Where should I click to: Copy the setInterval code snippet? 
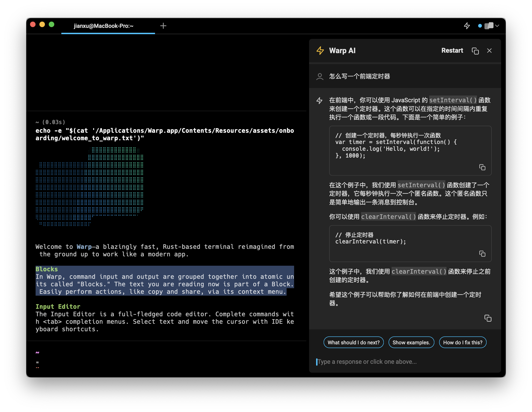pos(482,167)
